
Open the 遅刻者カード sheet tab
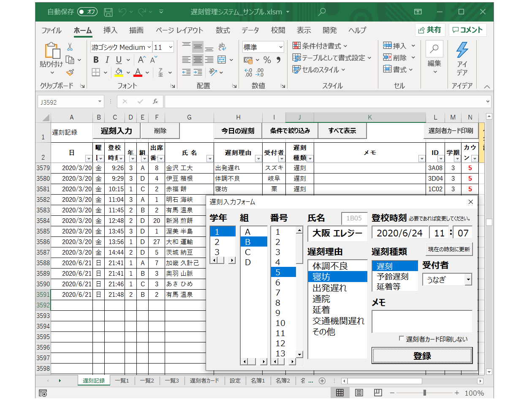(x=204, y=380)
